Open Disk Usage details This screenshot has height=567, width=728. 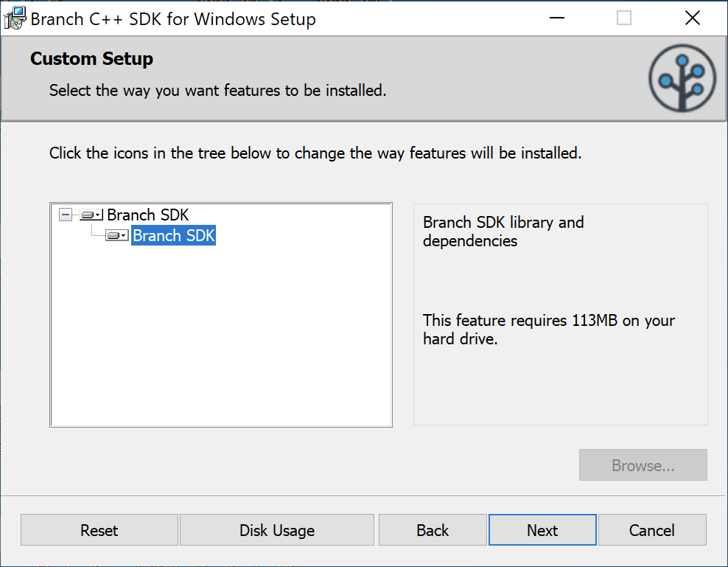277,530
